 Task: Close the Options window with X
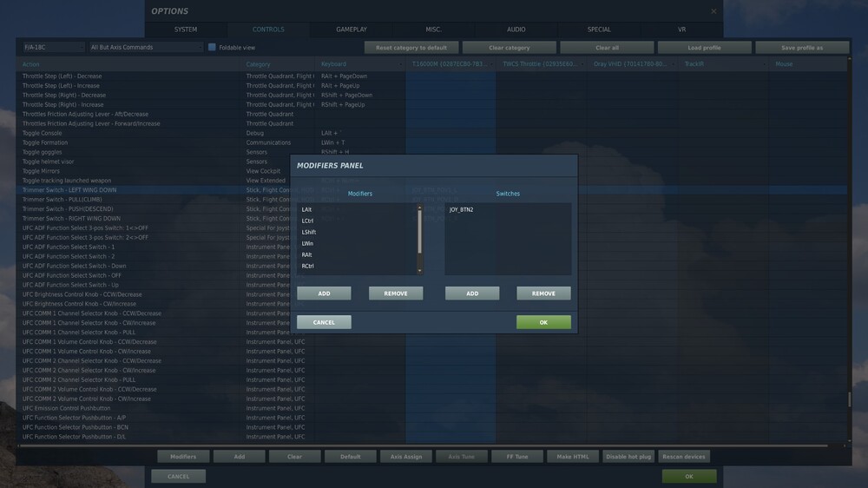(713, 11)
